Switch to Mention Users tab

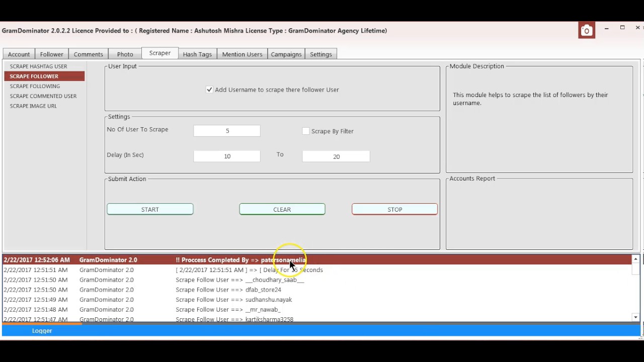point(243,54)
